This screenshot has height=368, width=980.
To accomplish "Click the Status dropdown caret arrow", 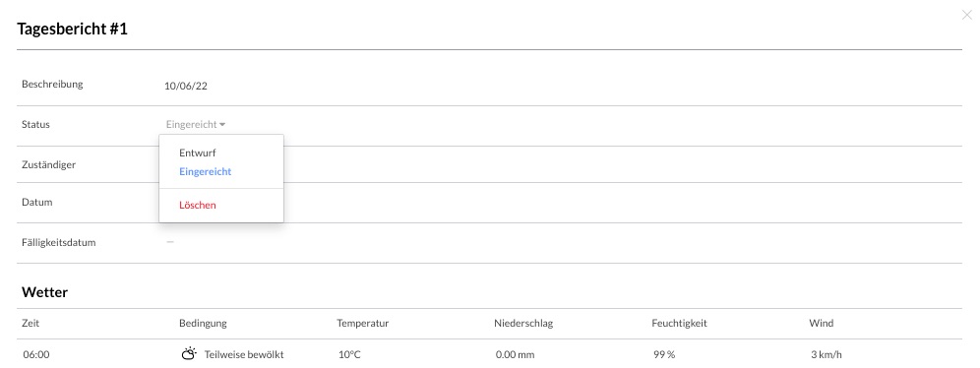I will pos(222,125).
